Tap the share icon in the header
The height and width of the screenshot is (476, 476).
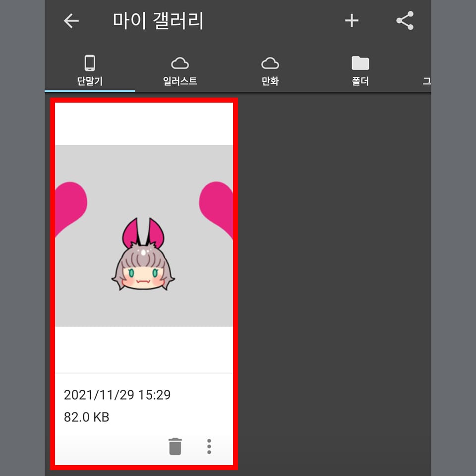[405, 21]
